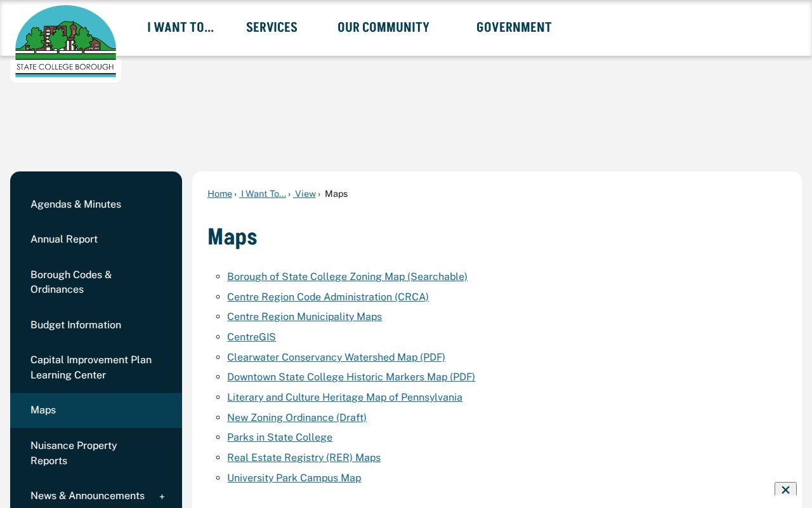The width and height of the screenshot is (812, 508).
Task: Open Clearwater Conservancy Watershed Map PDF
Action: point(336,358)
